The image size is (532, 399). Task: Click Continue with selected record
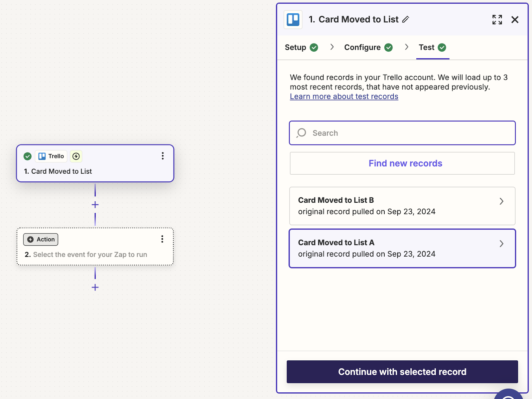coord(402,372)
